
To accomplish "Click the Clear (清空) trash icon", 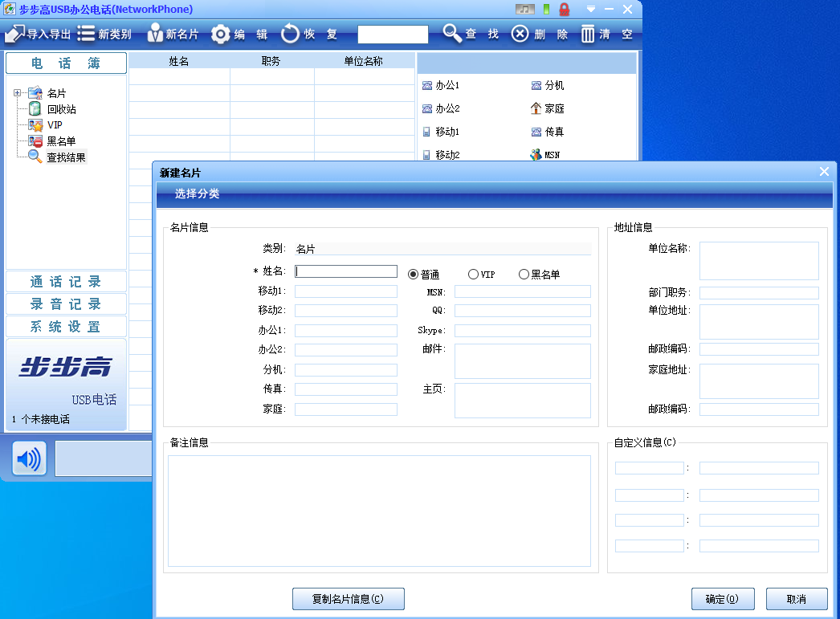I will [588, 34].
